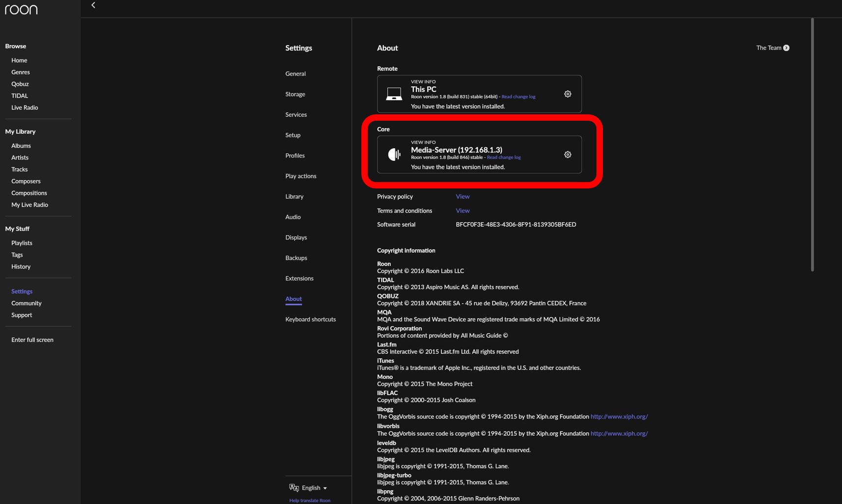
Task: Open settings gear for This PC
Action: click(568, 94)
